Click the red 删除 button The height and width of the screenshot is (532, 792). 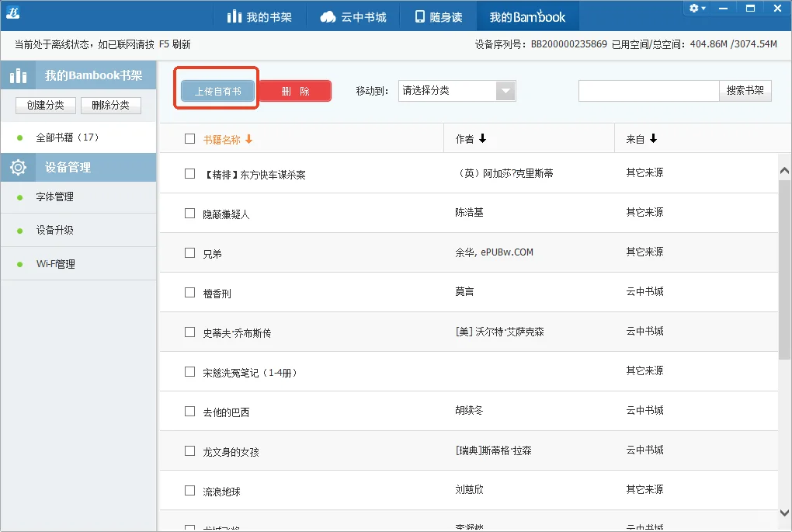(295, 91)
